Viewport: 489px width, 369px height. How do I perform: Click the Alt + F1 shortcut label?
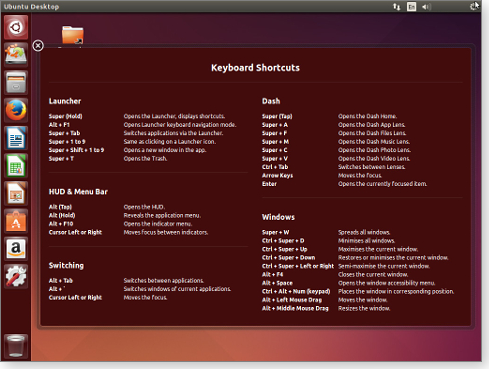(59, 125)
